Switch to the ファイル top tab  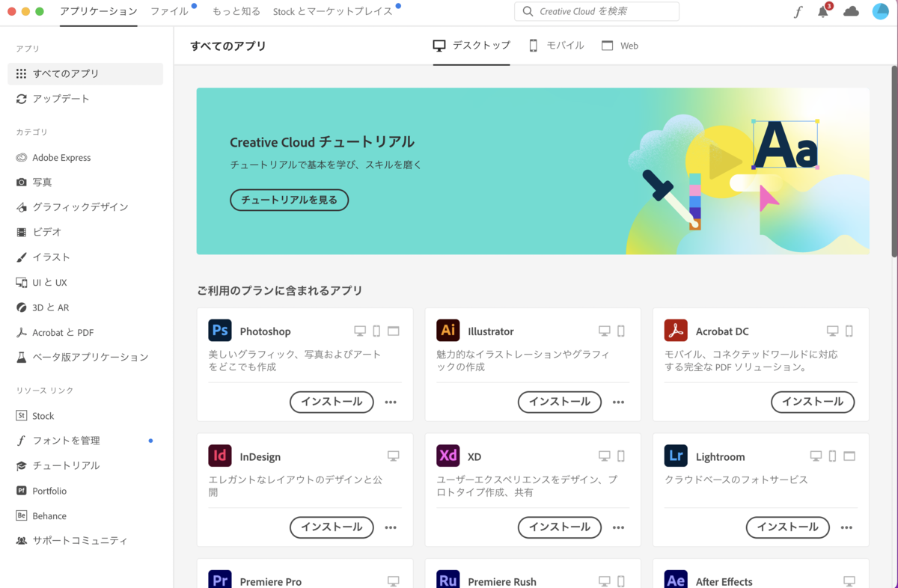(x=169, y=11)
